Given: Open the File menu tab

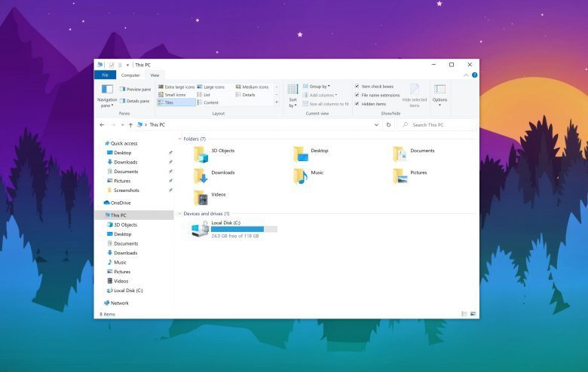Looking at the screenshot, I should [x=105, y=75].
